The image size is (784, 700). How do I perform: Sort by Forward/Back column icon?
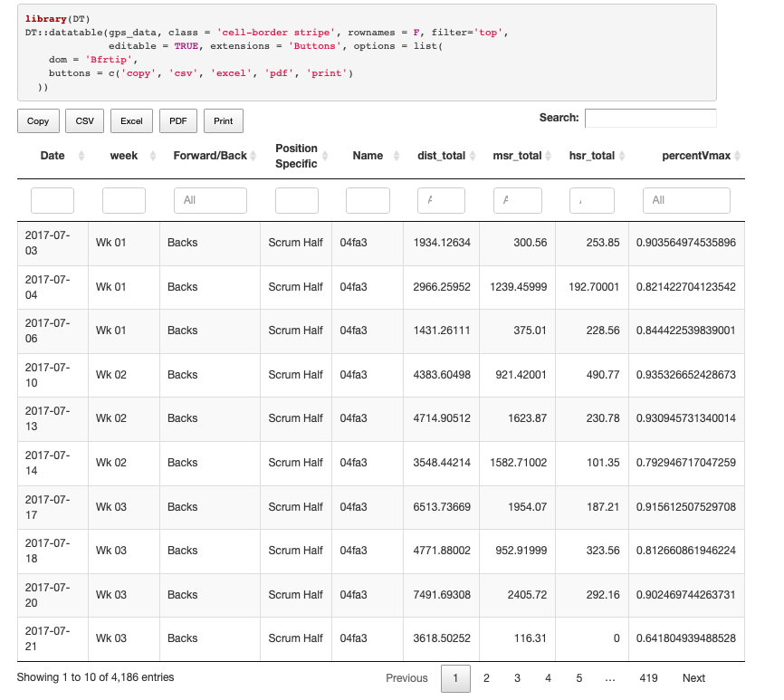tap(253, 157)
